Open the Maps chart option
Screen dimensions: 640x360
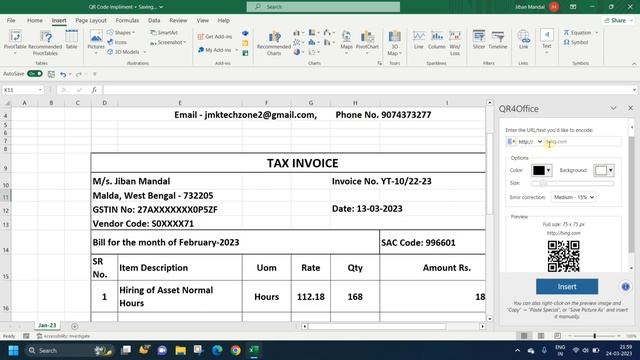pyautogui.click(x=346, y=42)
